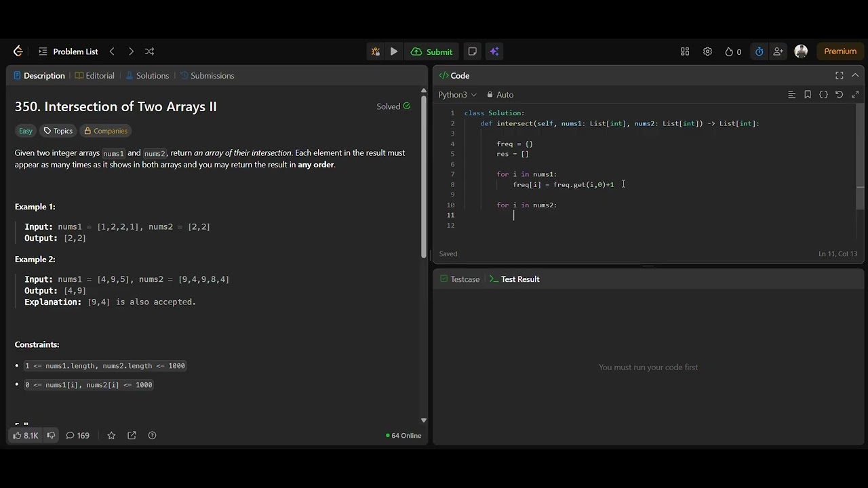
Task: Click the code editor vertical scrollbar
Action: coord(861,157)
